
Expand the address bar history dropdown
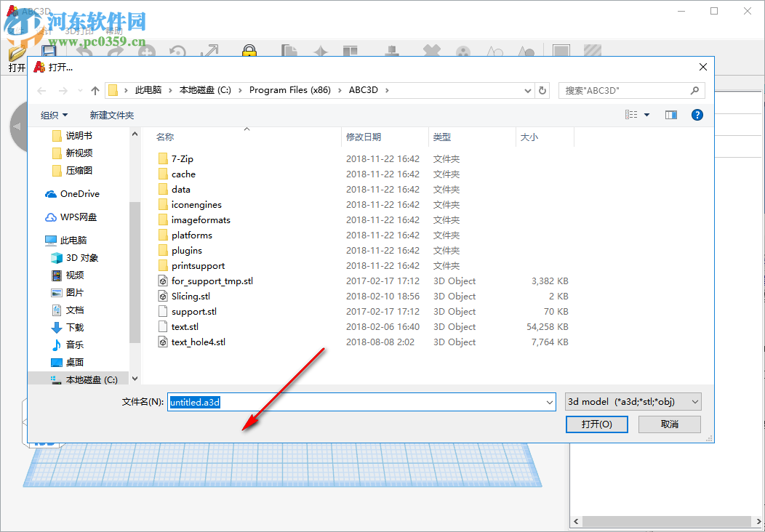coord(527,90)
